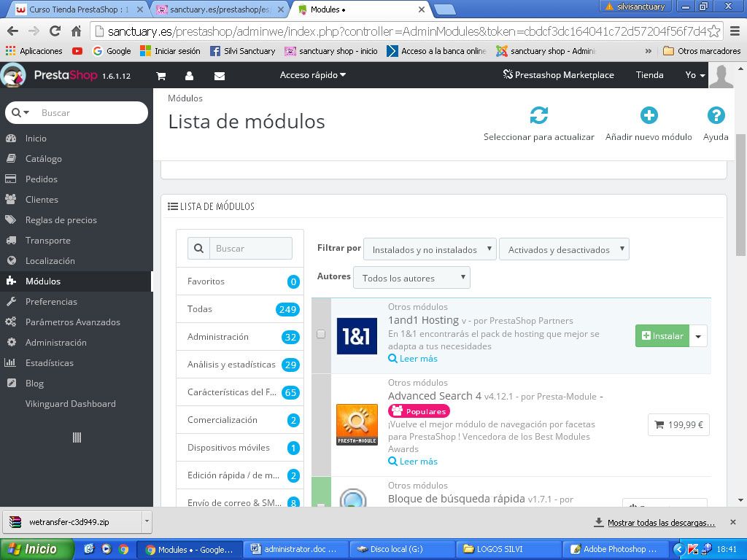This screenshot has height=560, width=747.
Task: Click the Seleccionar para actualizar refresh icon
Action: [x=539, y=115]
